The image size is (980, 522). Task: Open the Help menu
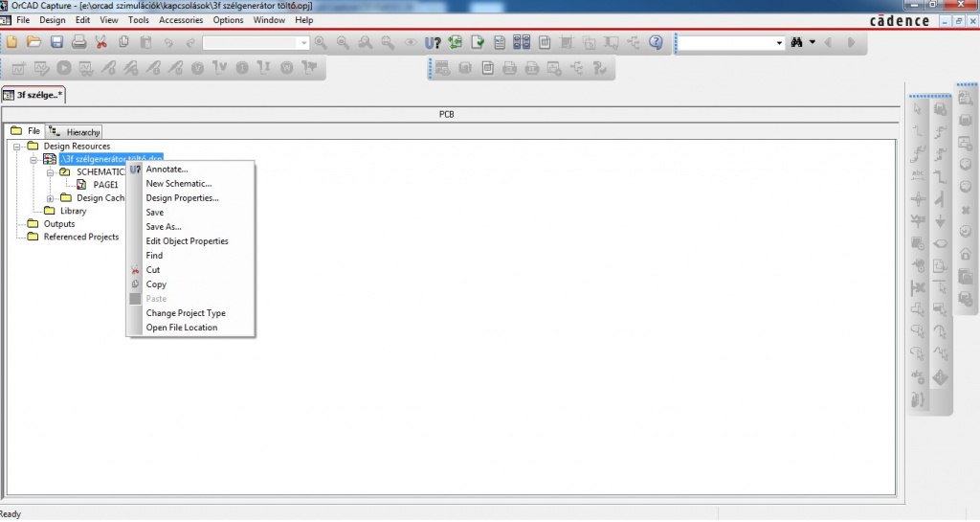click(x=303, y=20)
